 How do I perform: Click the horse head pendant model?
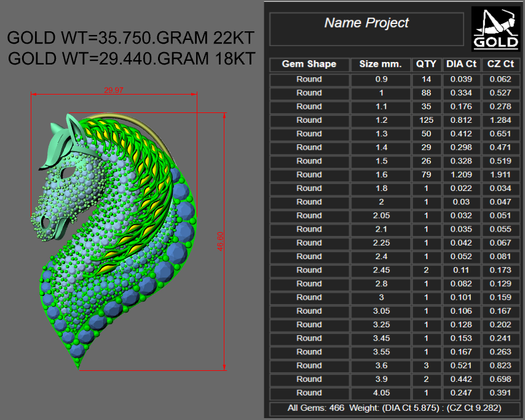tap(114, 241)
